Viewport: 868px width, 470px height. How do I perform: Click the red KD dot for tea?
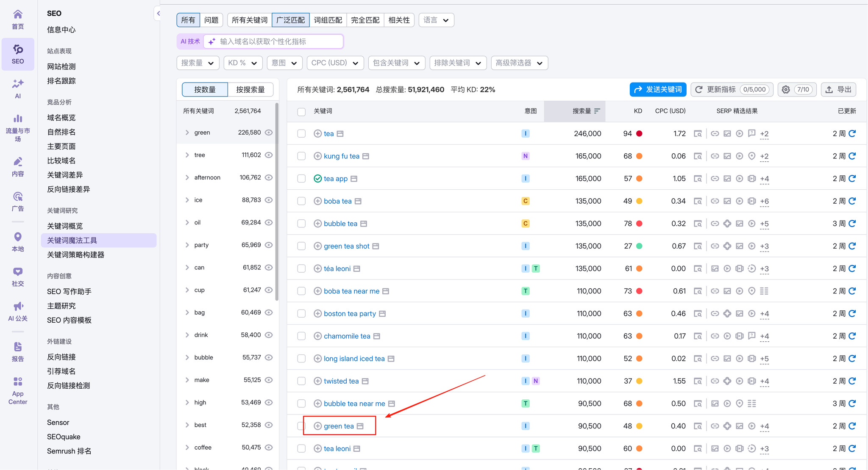pyautogui.click(x=639, y=133)
